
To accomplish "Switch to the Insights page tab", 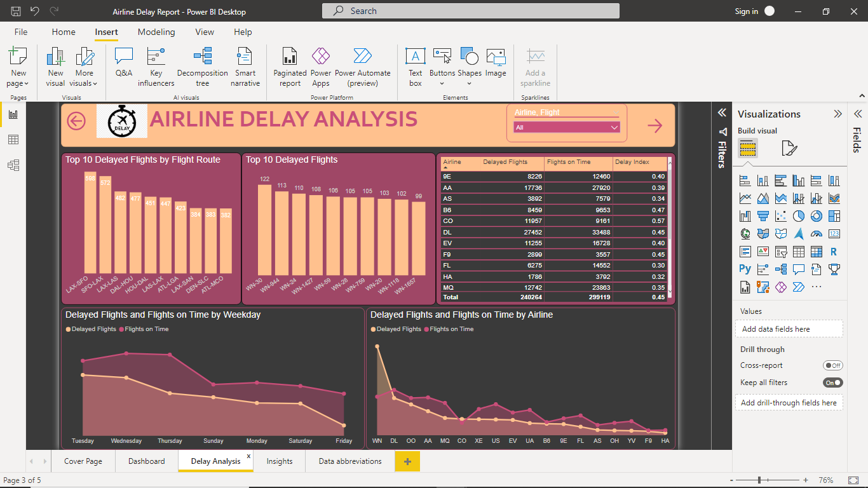I will pyautogui.click(x=279, y=461).
